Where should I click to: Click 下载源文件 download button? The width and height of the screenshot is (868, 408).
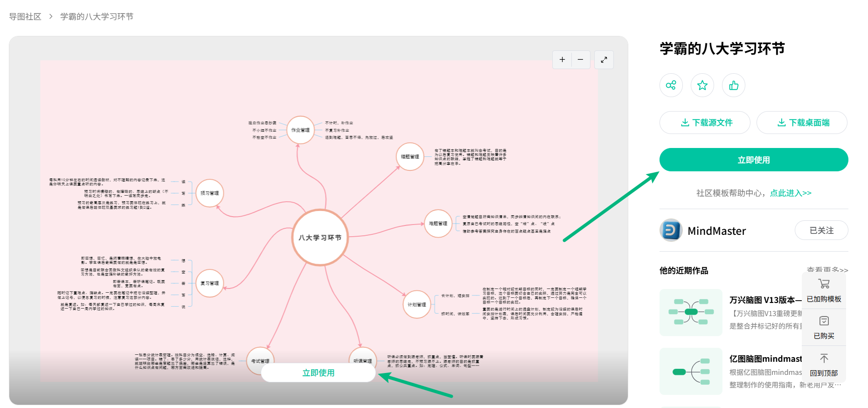point(705,122)
